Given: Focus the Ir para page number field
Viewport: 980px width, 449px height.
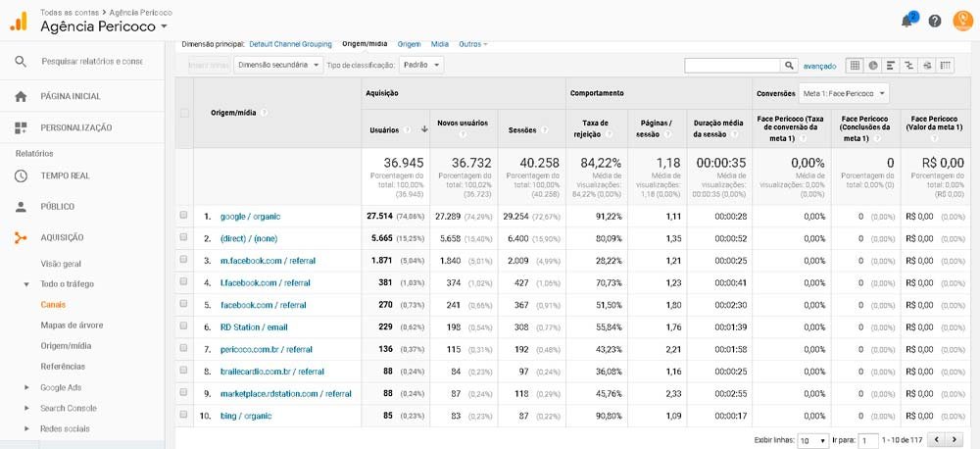Looking at the screenshot, I should (867, 441).
